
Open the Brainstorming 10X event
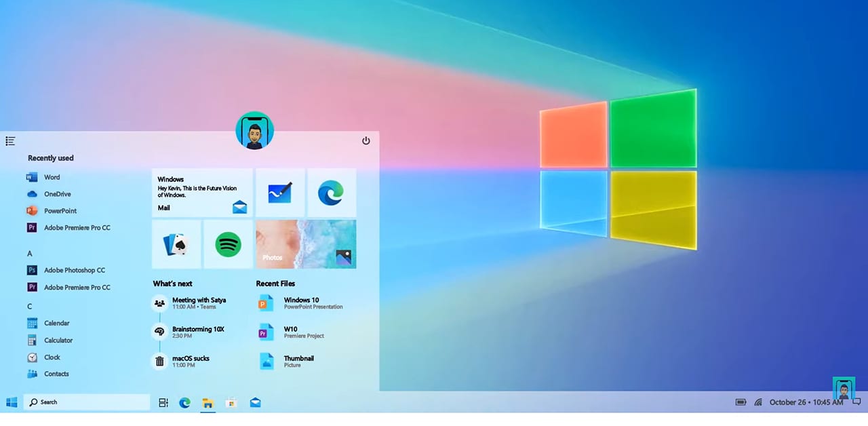point(189,332)
